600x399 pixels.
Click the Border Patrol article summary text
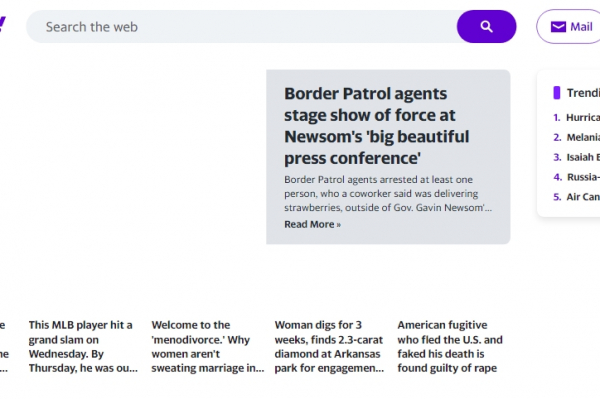point(388,194)
